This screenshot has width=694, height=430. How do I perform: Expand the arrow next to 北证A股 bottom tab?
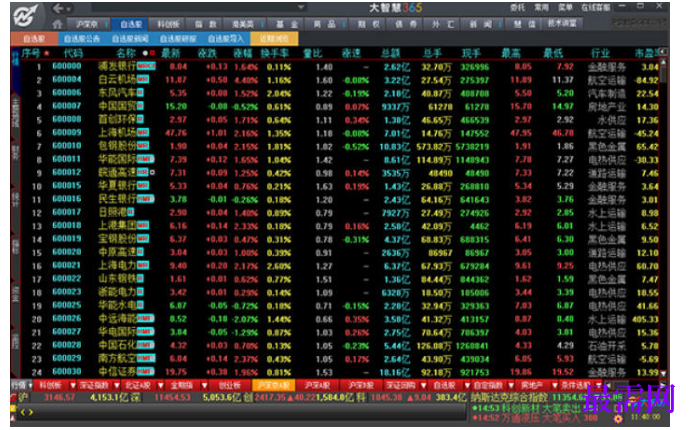click(160, 386)
